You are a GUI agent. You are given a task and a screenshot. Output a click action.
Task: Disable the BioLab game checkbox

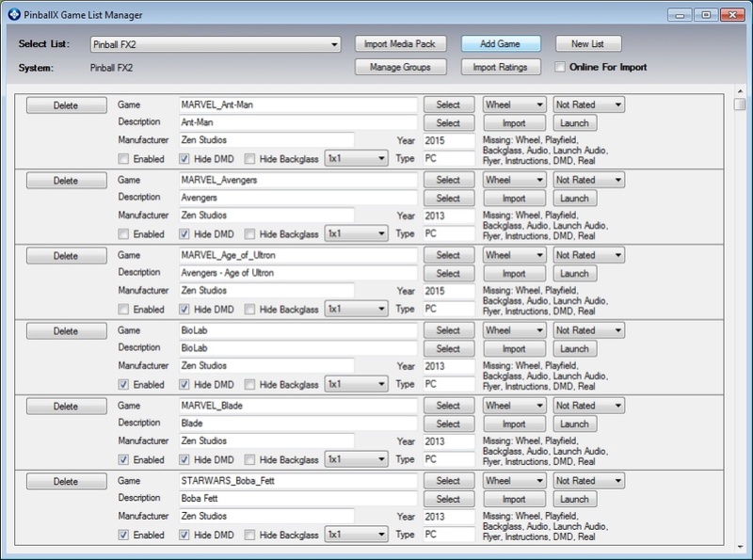tap(123, 385)
